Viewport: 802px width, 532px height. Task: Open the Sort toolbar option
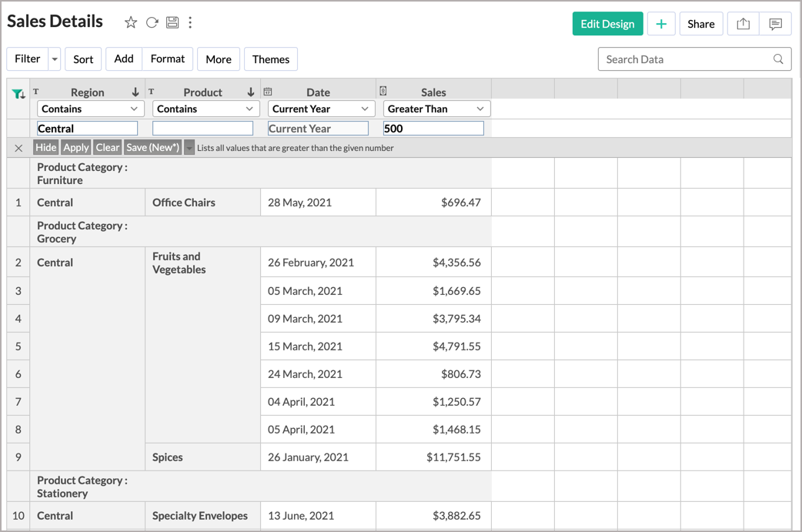pyautogui.click(x=83, y=59)
